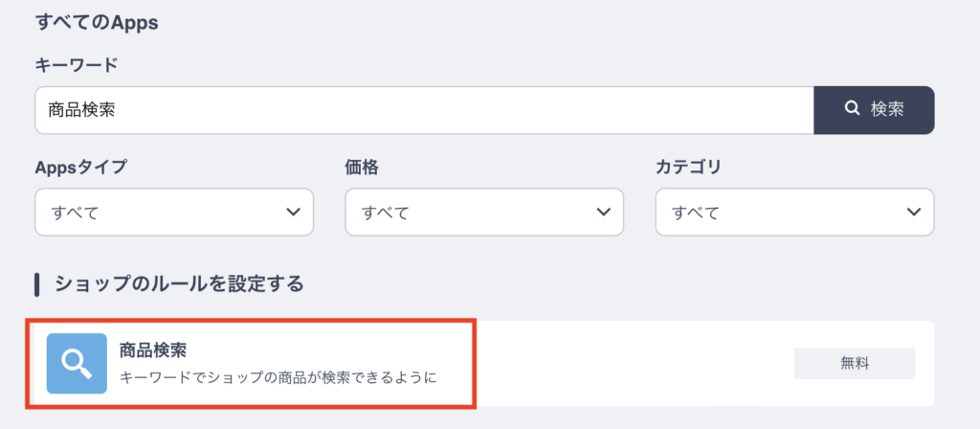Select the すべてのApps heading

coord(97,23)
